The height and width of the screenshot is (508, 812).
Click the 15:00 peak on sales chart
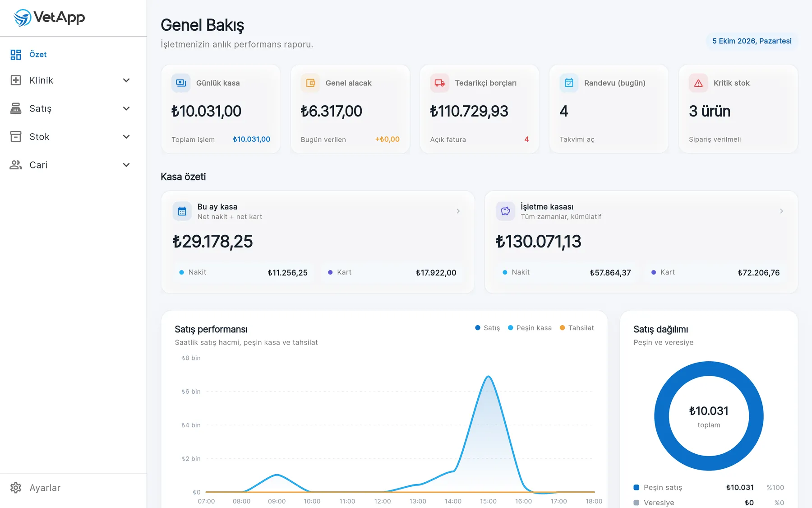(488, 376)
